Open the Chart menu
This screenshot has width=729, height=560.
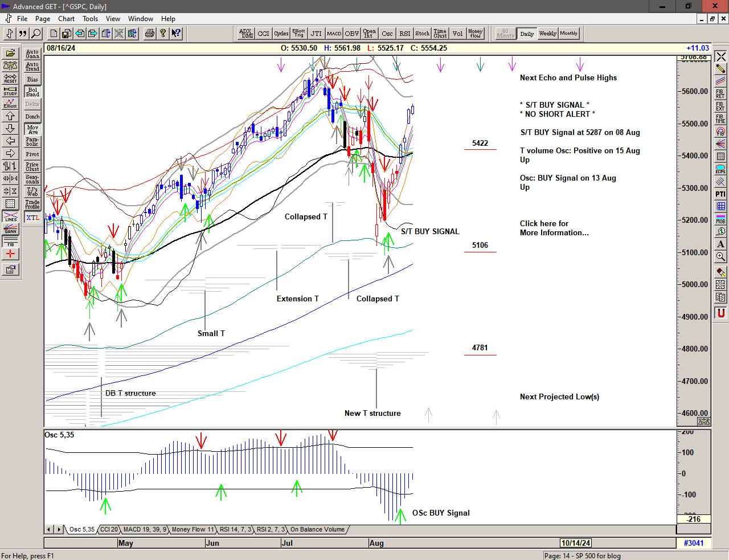[66, 19]
